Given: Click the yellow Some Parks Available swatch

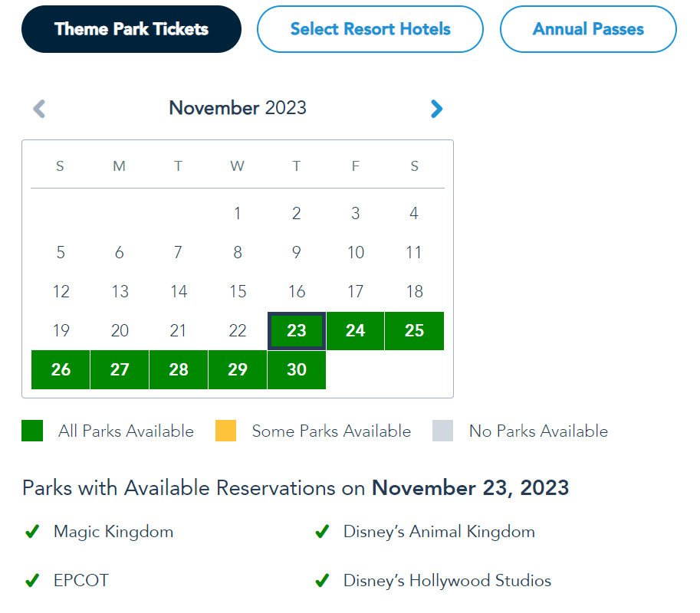Looking at the screenshot, I should tap(225, 431).
